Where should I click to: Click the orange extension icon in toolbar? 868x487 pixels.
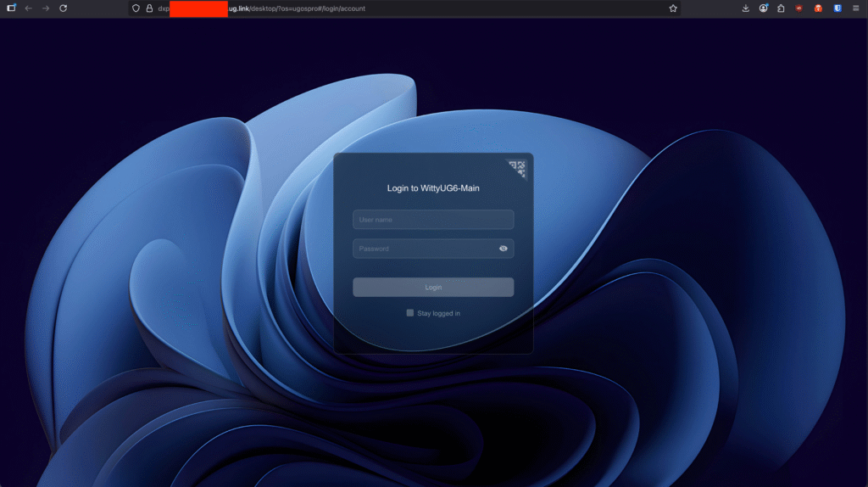click(x=818, y=8)
